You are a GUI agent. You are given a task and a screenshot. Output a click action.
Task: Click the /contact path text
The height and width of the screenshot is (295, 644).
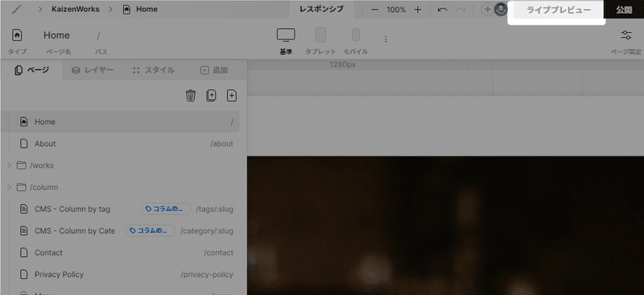click(x=218, y=252)
